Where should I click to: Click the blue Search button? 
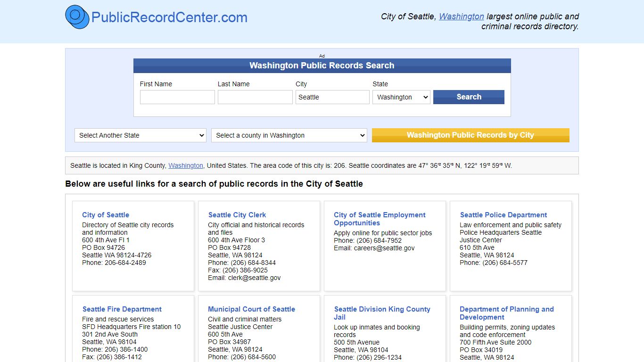[469, 97]
